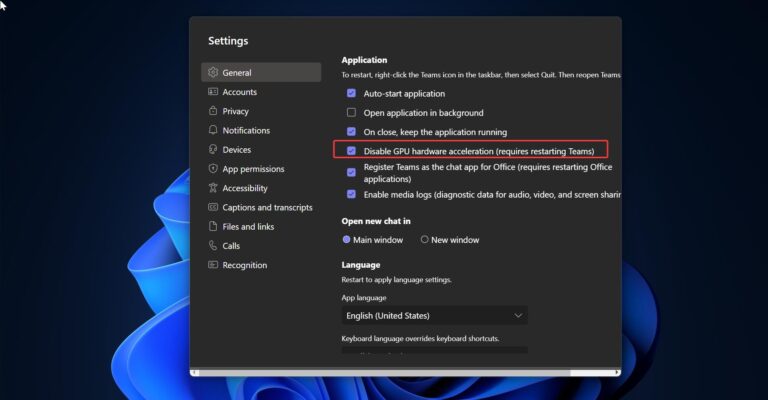Click the Settings dialog title

(228, 41)
